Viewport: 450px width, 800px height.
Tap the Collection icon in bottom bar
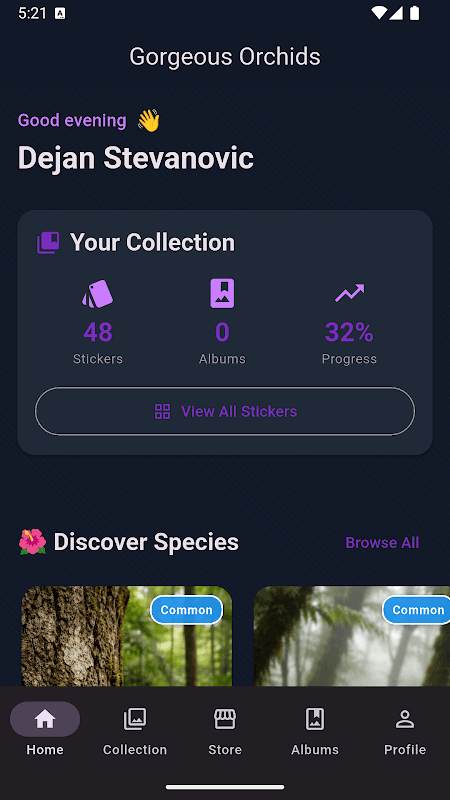point(135,719)
